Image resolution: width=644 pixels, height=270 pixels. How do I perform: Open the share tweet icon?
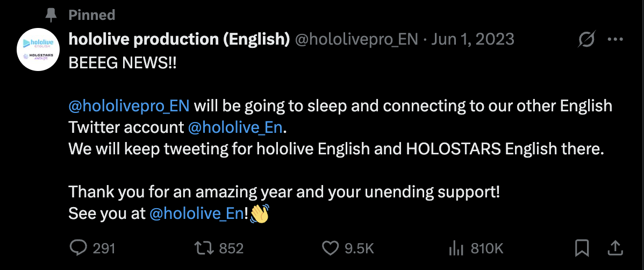616,247
